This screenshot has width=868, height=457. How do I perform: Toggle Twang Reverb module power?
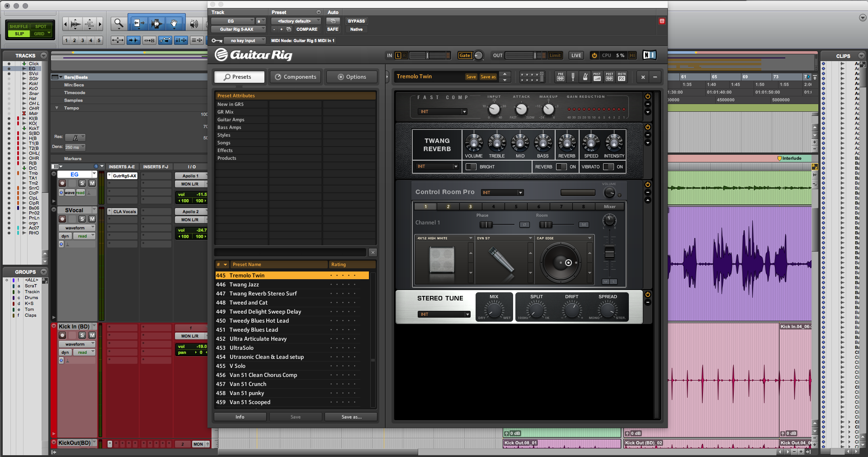click(x=647, y=127)
